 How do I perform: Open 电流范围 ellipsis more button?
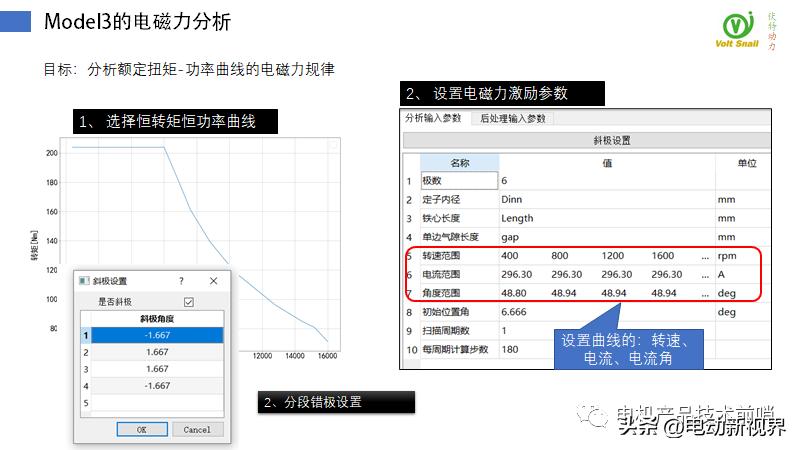(705, 276)
